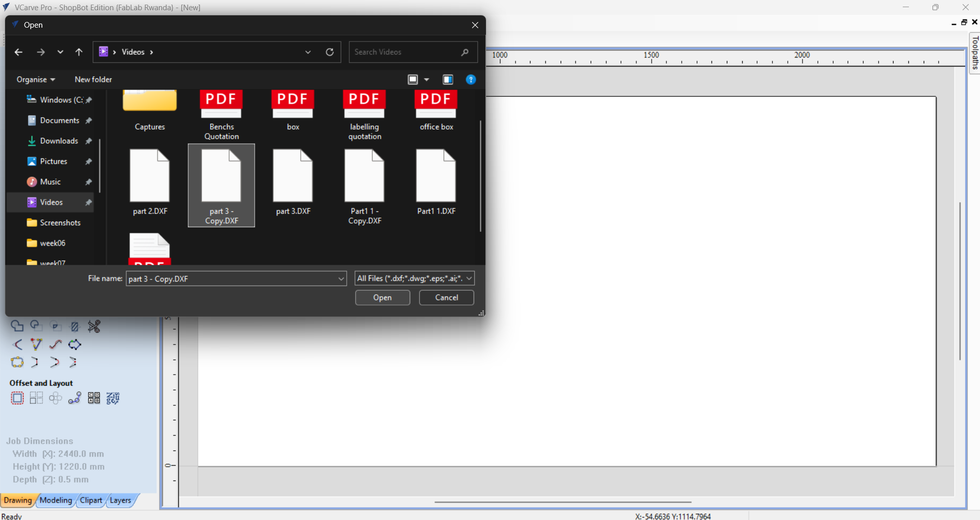This screenshot has height=520, width=980.
Task: Select the Join with straight line tool
Action: (x=35, y=362)
